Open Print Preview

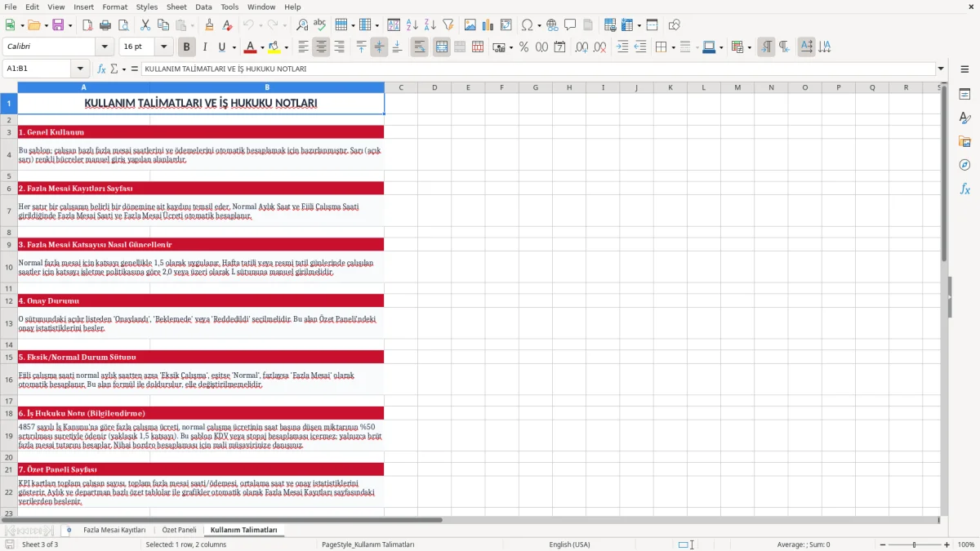point(123,25)
